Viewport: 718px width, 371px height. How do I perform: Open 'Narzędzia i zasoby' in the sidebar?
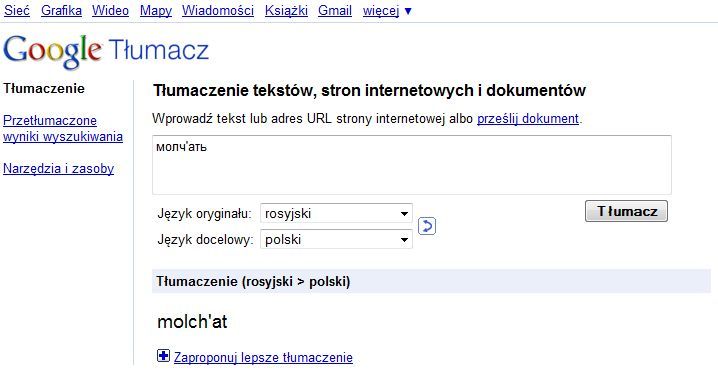point(58,169)
